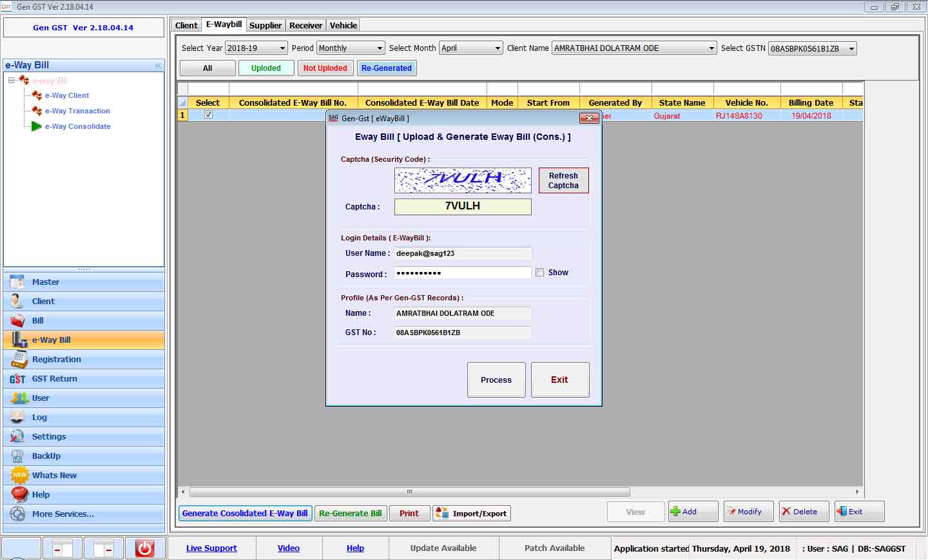Click the Whats New badge icon

coord(19,476)
